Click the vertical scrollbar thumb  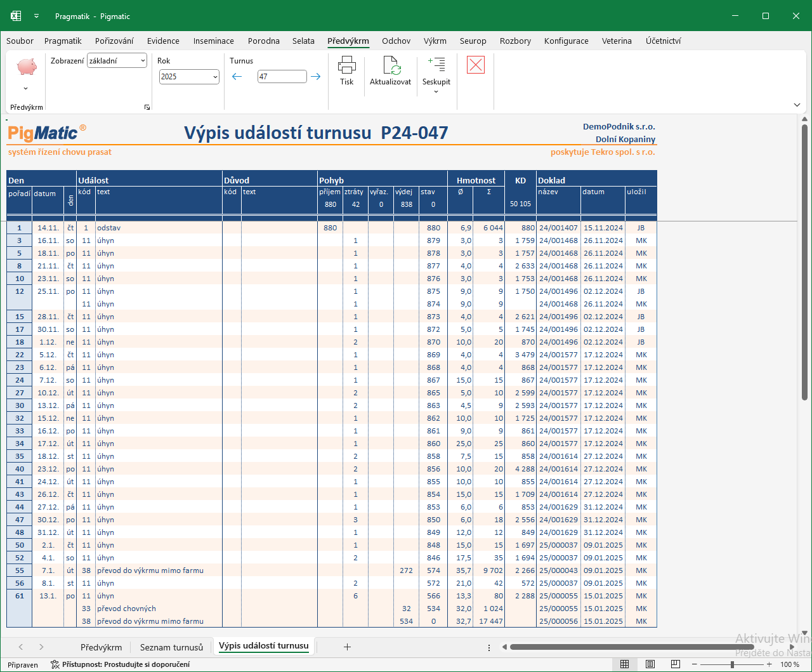(x=805, y=263)
